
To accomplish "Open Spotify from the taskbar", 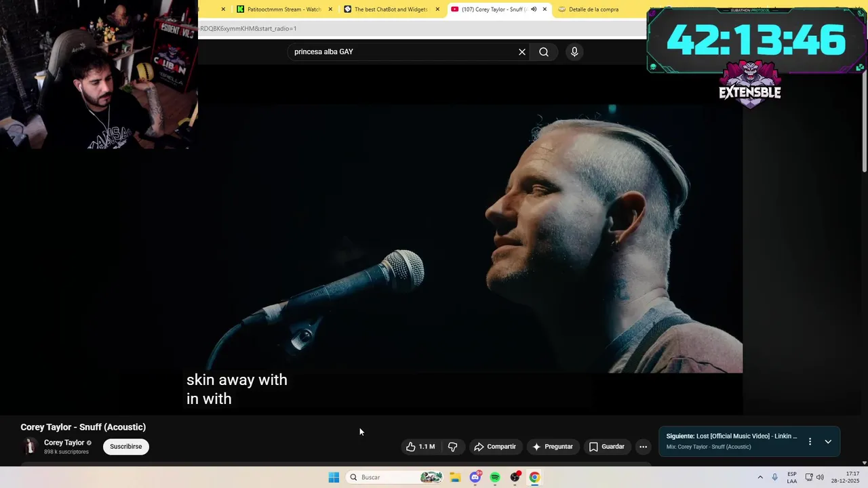I will pos(495,477).
